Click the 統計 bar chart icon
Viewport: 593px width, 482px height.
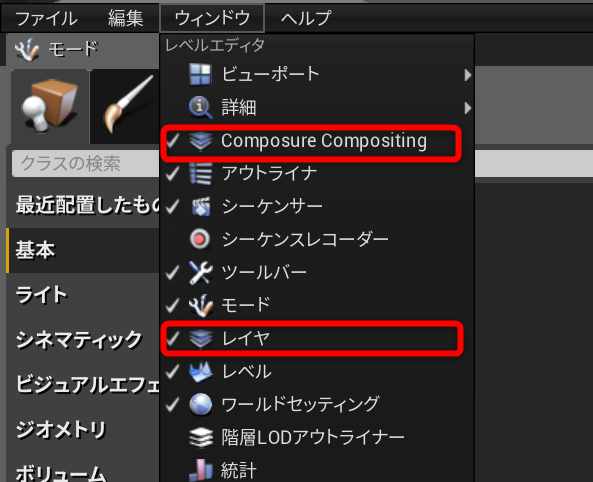coord(200,470)
